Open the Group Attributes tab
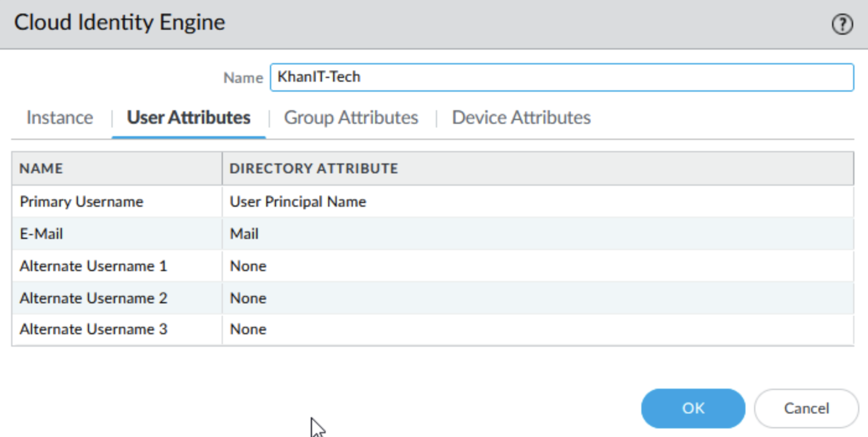This screenshot has height=437, width=868. click(x=351, y=118)
